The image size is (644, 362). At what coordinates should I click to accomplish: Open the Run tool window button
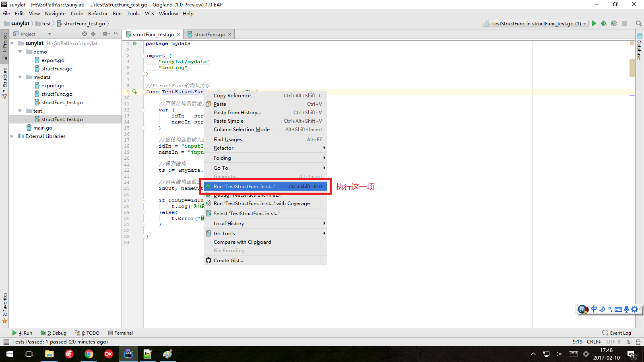coord(22,333)
